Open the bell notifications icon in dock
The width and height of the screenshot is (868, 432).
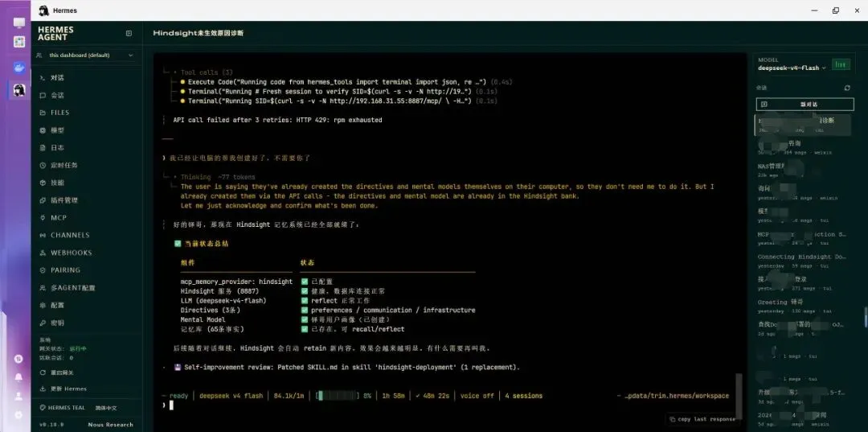click(18, 377)
